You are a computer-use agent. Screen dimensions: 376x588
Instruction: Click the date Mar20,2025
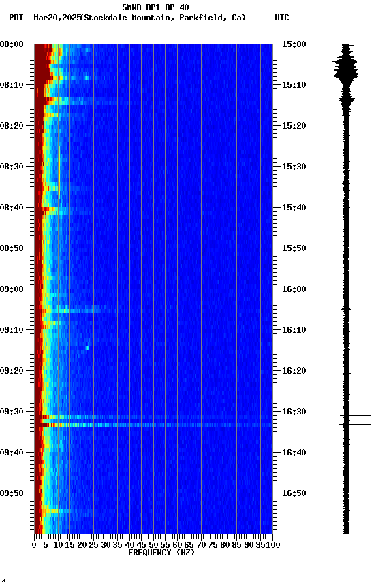[57, 18]
